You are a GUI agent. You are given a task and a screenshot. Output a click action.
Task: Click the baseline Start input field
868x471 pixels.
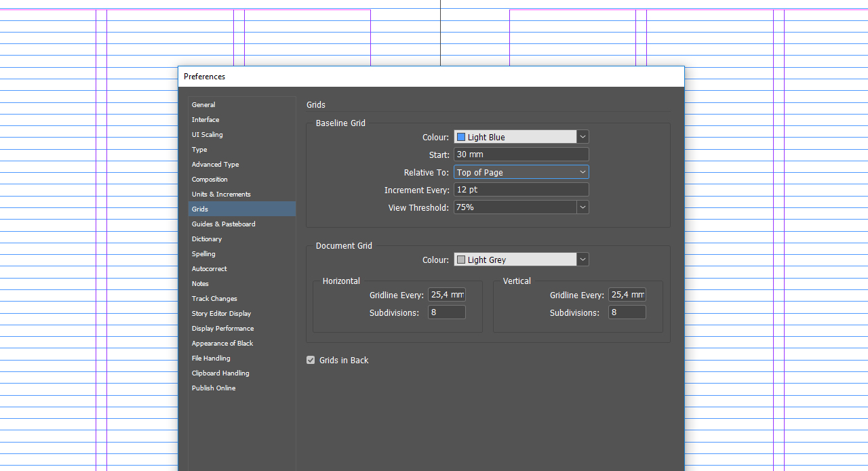(x=521, y=155)
